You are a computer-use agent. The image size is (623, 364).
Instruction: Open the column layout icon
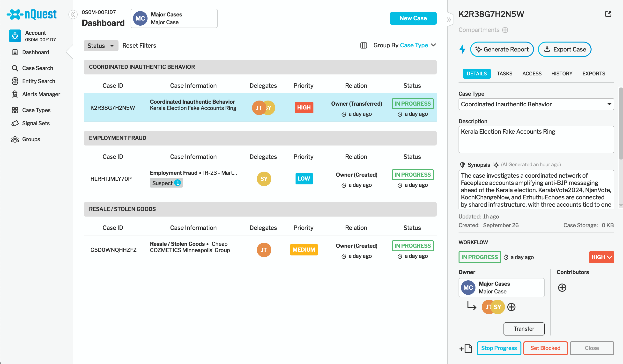pyautogui.click(x=363, y=45)
